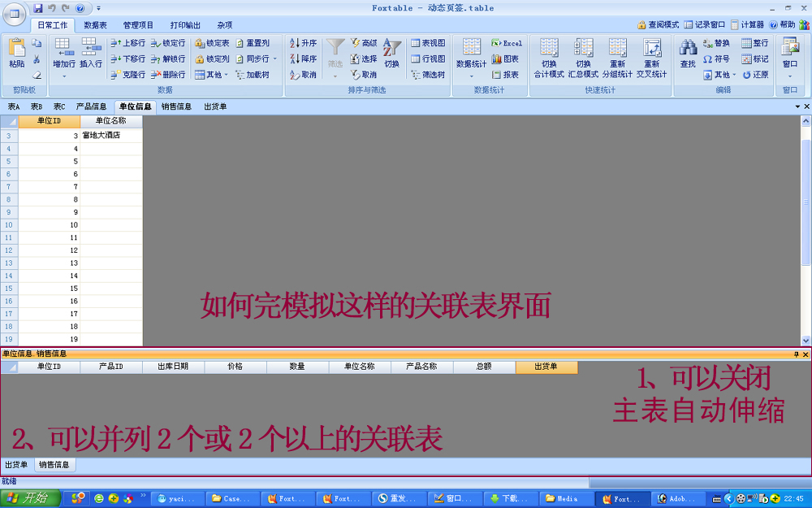This screenshot has height=508, width=812.
Task: Move the row up with 上移行
Action: coord(128,43)
